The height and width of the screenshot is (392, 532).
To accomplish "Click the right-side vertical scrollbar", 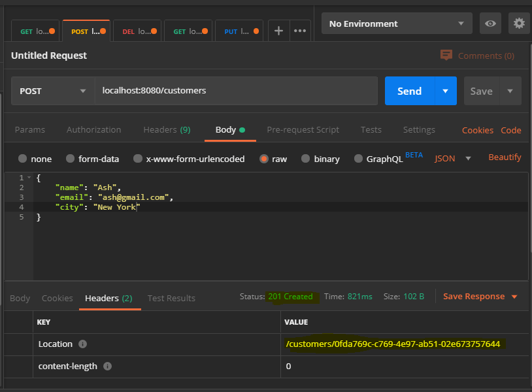I will (x=530, y=148).
